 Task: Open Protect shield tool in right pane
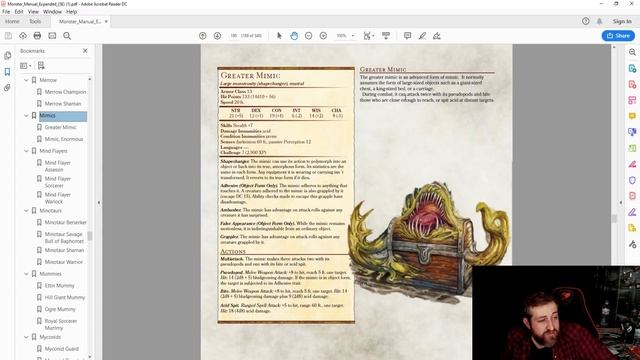click(x=632, y=180)
